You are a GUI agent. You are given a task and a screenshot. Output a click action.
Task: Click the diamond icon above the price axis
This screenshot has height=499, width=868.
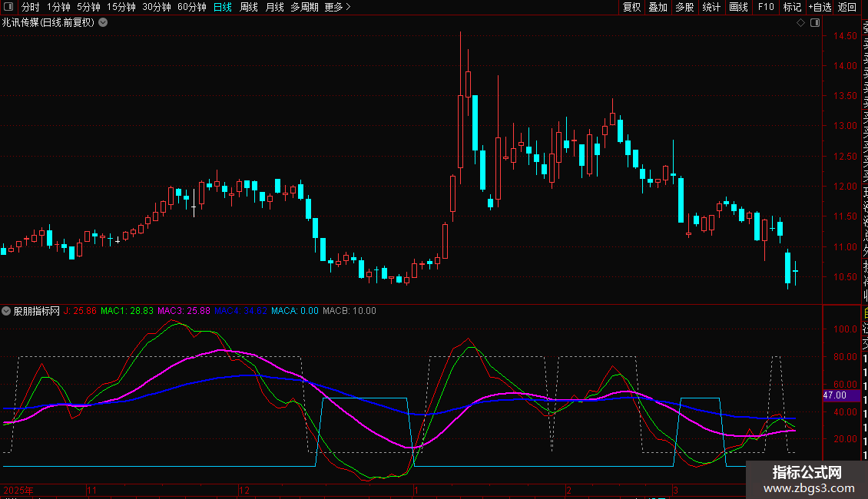[x=800, y=23]
